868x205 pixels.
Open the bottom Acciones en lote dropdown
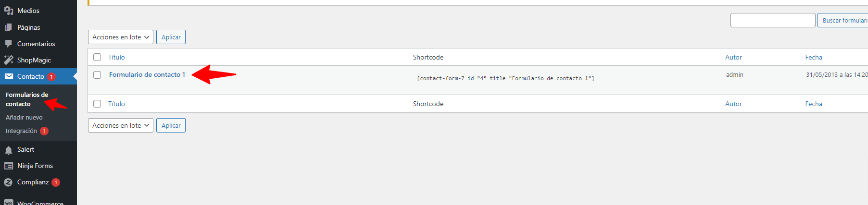pyautogui.click(x=121, y=125)
